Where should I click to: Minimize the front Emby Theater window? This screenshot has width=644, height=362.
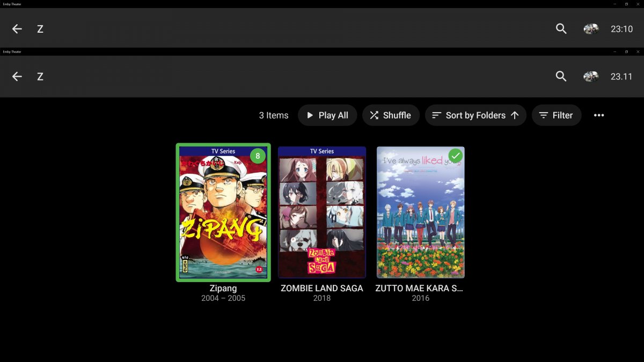614,51
